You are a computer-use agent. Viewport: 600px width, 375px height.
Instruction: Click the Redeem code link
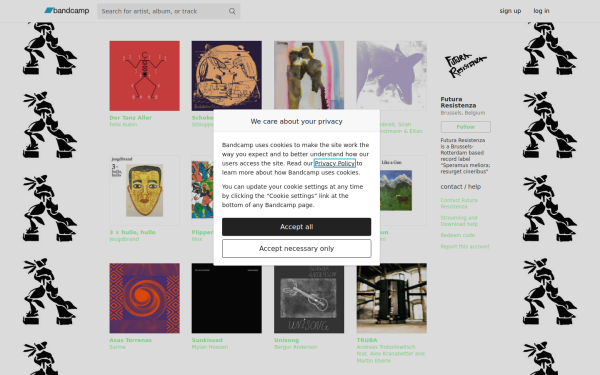click(458, 235)
